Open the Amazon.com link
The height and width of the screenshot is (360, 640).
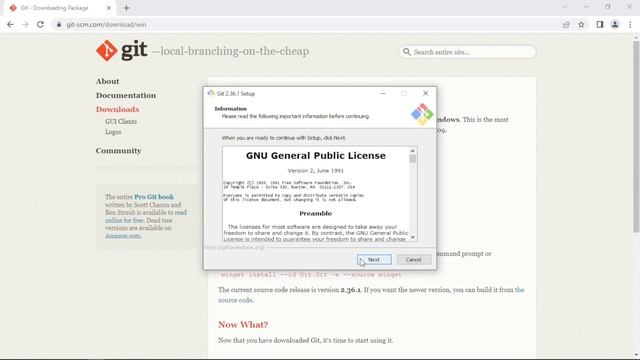coord(123,236)
